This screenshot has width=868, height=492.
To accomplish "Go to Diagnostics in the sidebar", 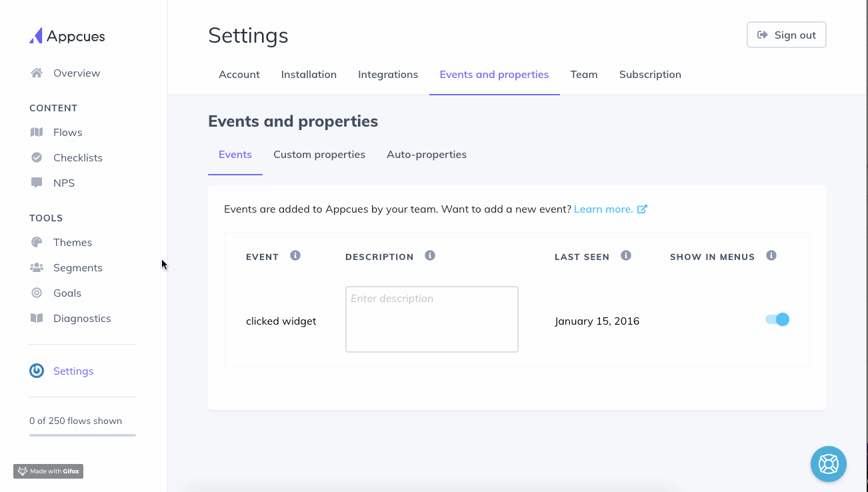I will point(82,318).
